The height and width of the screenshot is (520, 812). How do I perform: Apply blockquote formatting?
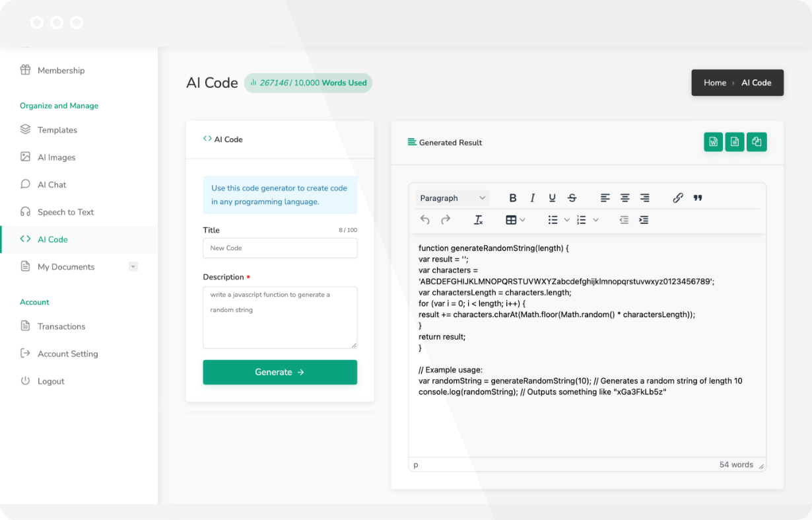(698, 198)
